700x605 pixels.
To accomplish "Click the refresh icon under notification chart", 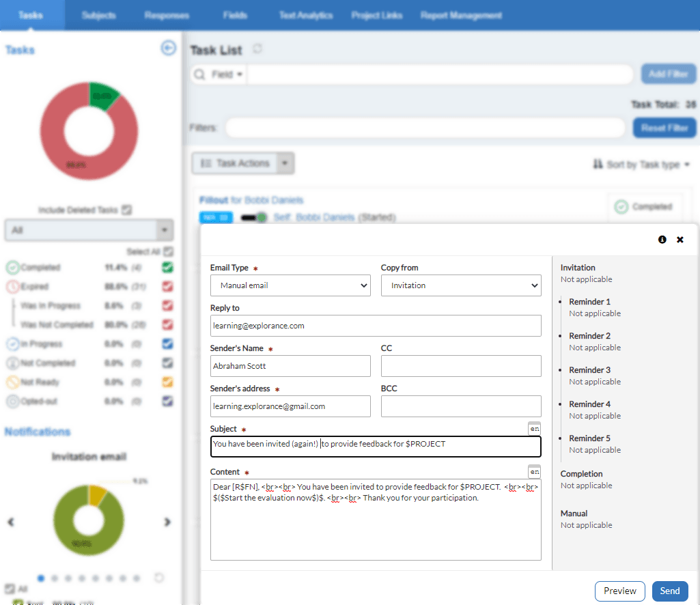I will 159,578.
